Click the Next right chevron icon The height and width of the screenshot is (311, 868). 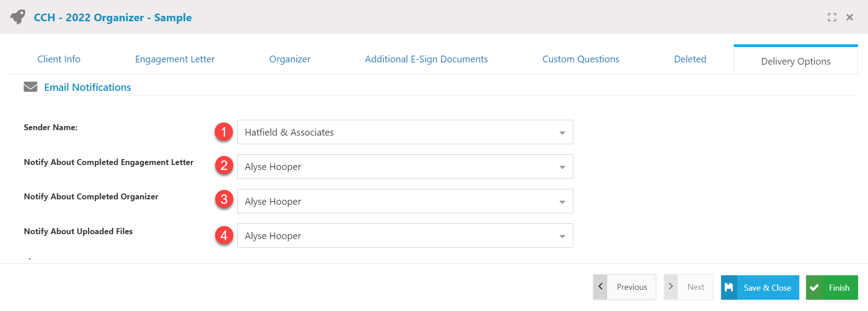point(671,287)
